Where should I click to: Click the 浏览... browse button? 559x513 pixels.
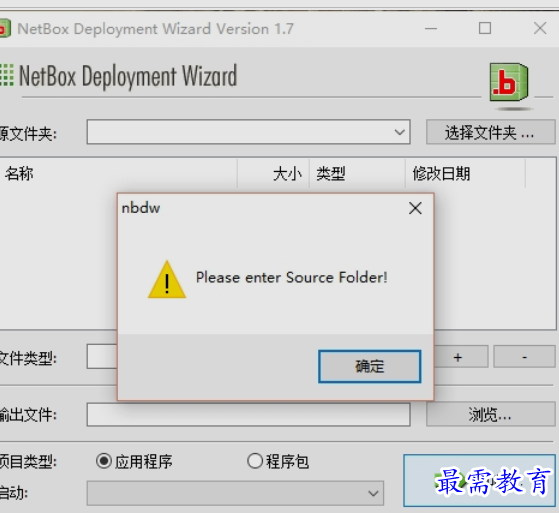pyautogui.click(x=491, y=414)
